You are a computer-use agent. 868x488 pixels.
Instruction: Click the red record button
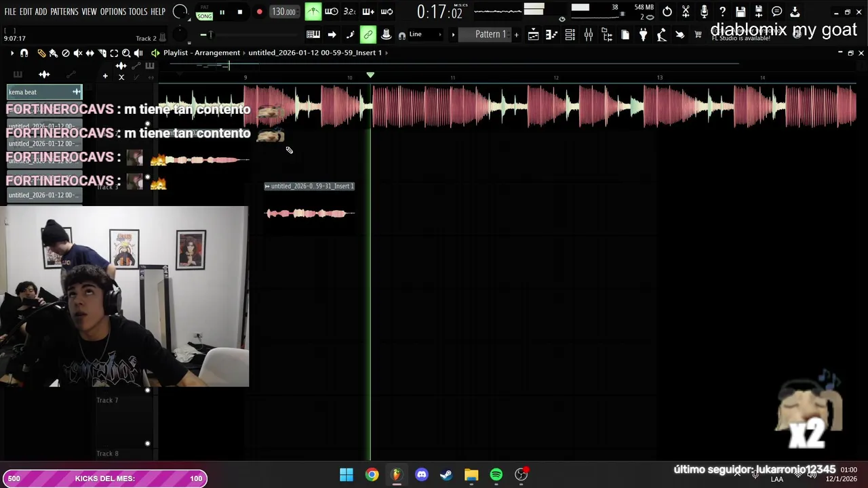259,12
